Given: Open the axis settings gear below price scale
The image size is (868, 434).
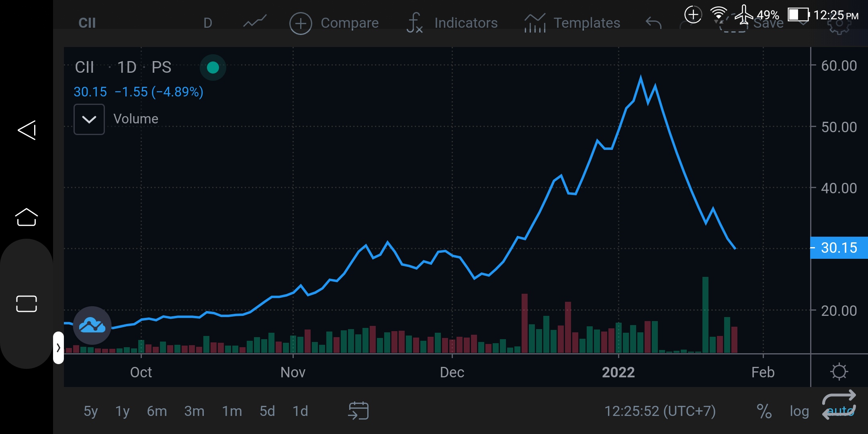Looking at the screenshot, I should pos(839,371).
